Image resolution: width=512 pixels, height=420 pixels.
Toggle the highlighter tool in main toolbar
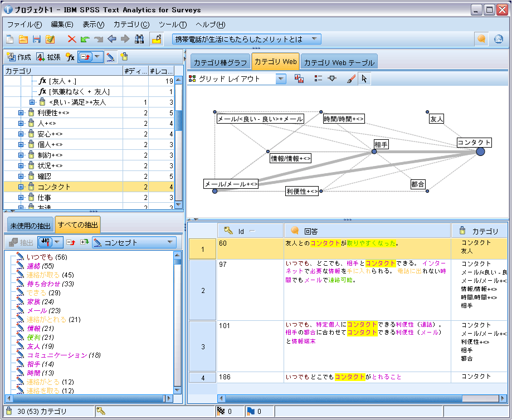pos(157,39)
